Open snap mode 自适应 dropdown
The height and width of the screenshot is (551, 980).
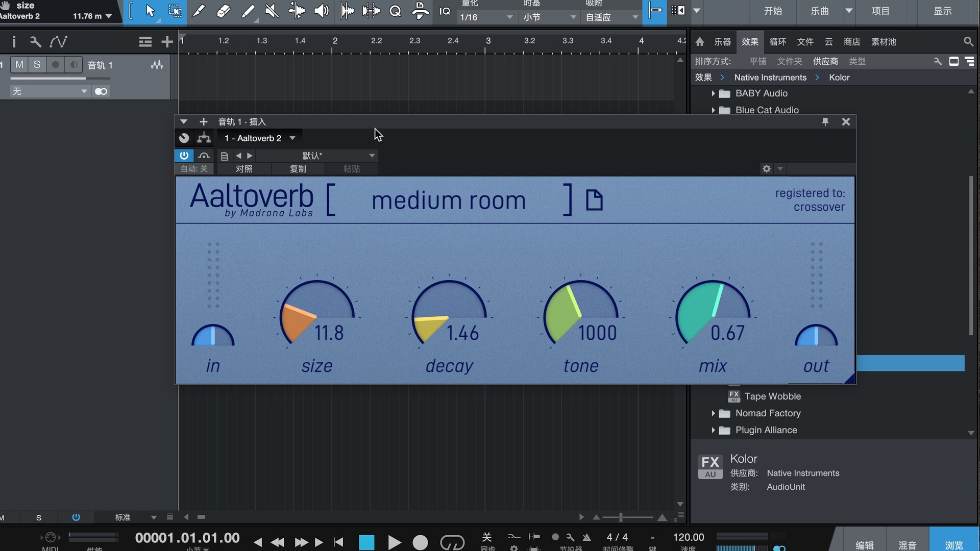[612, 17]
